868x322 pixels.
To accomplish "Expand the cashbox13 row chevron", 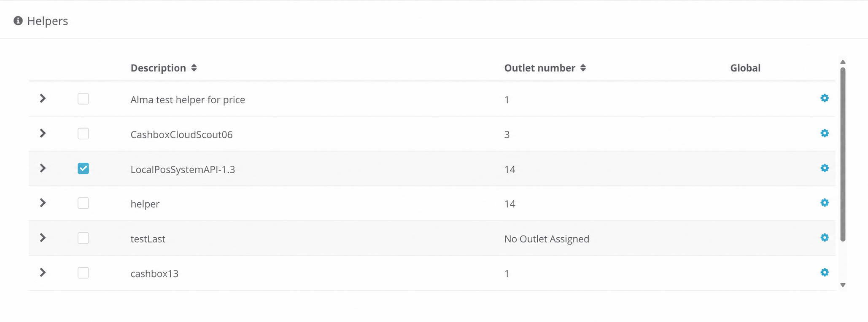I will point(43,272).
